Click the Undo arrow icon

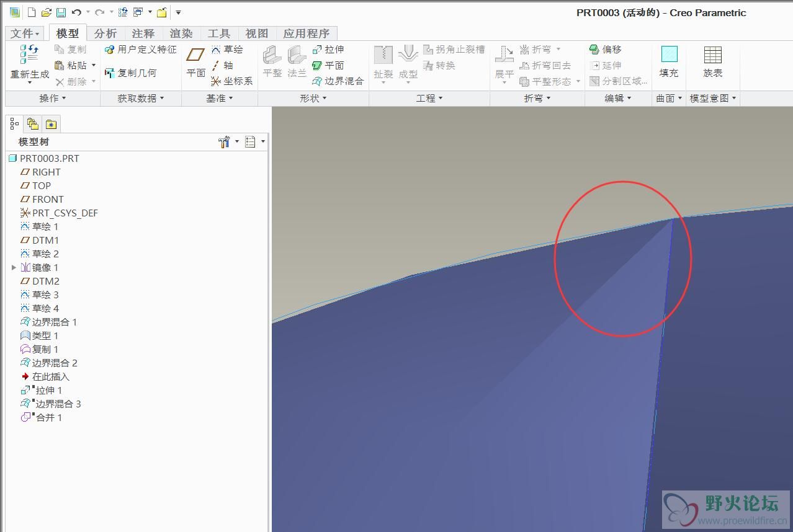(x=76, y=12)
